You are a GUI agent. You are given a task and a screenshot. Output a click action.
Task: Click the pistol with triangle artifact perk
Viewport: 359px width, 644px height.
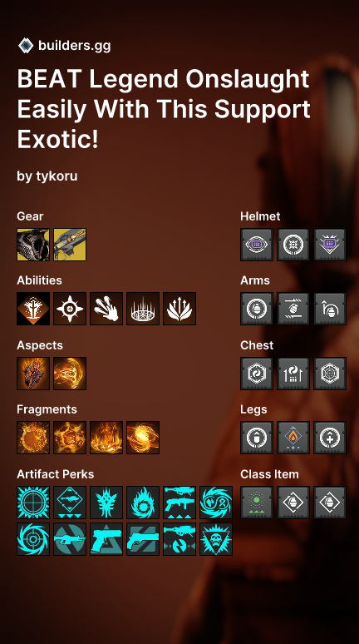click(x=106, y=539)
